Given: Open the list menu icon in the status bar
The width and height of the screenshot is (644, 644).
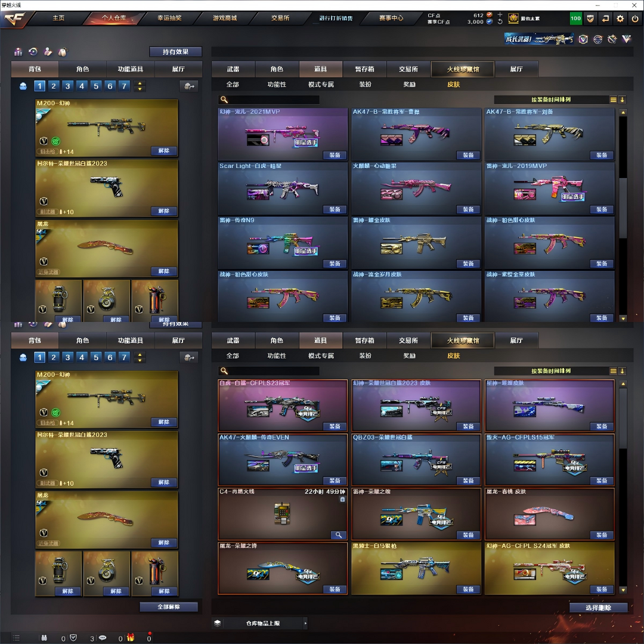Looking at the screenshot, I should [x=17, y=638].
